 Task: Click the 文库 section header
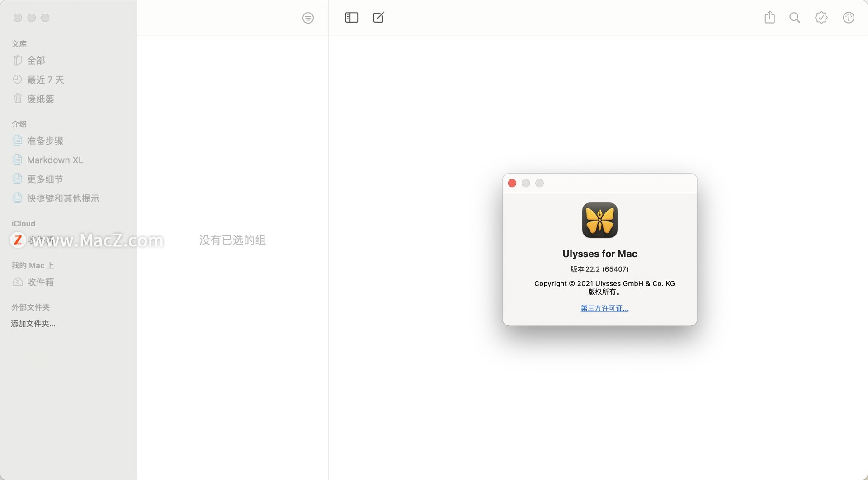tap(19, 44)
